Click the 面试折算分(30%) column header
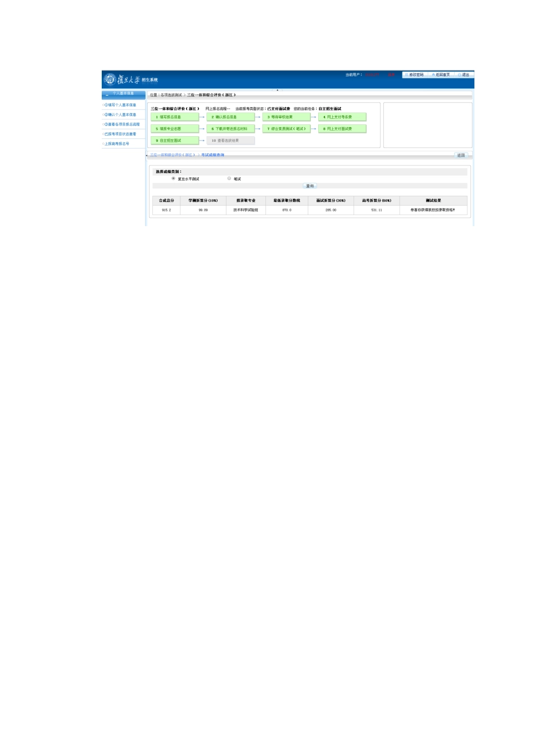Image resolution: width=534 pixels, height=756 pixels. click(331, 200)
